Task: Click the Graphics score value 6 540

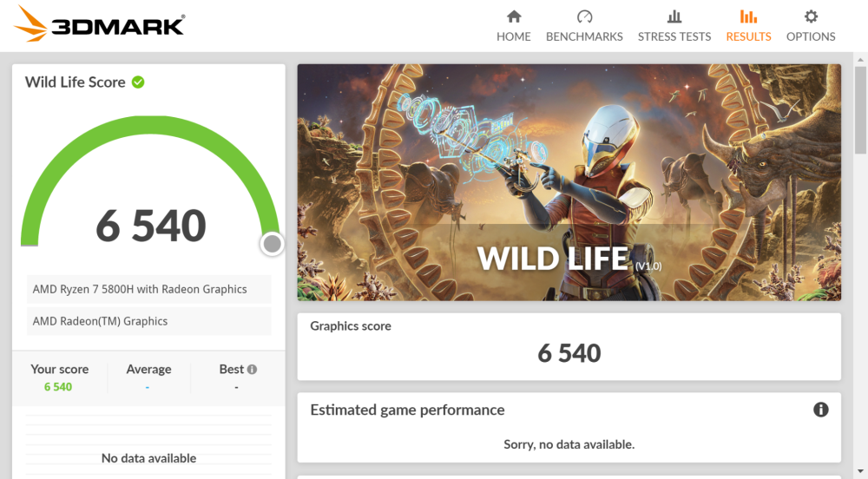Action: click(569, 353)
